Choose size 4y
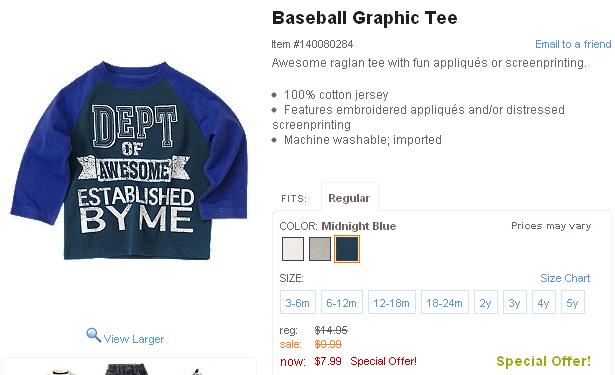Viewport: 615px width, 375px height. 544,302
